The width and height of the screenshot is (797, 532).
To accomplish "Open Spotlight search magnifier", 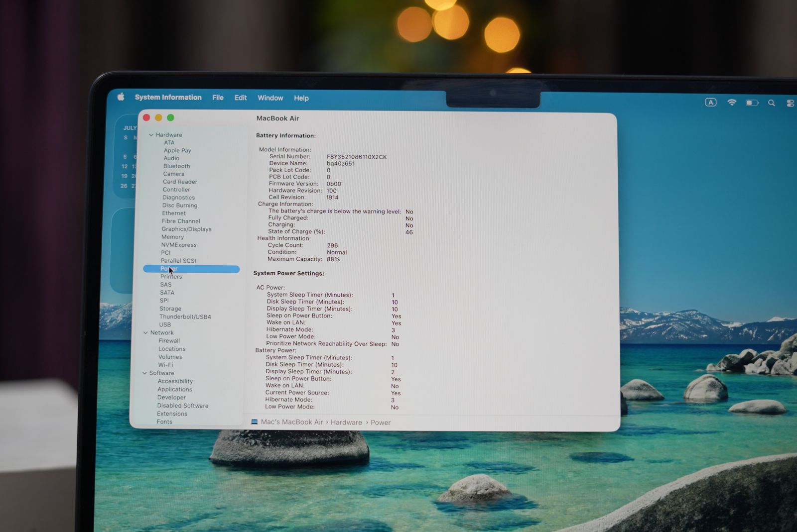I will (x=772, y=103).
